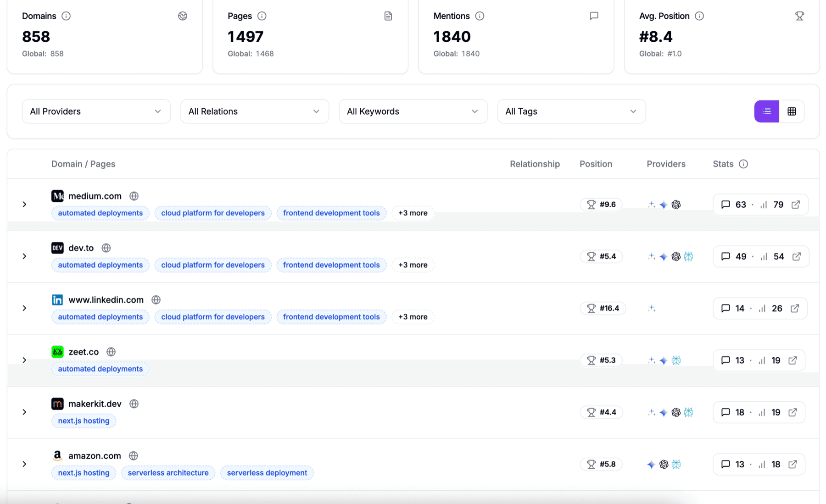826x504 pixels.
Task: Expand the www.linkedin.com row
Action: pos(24,308)
